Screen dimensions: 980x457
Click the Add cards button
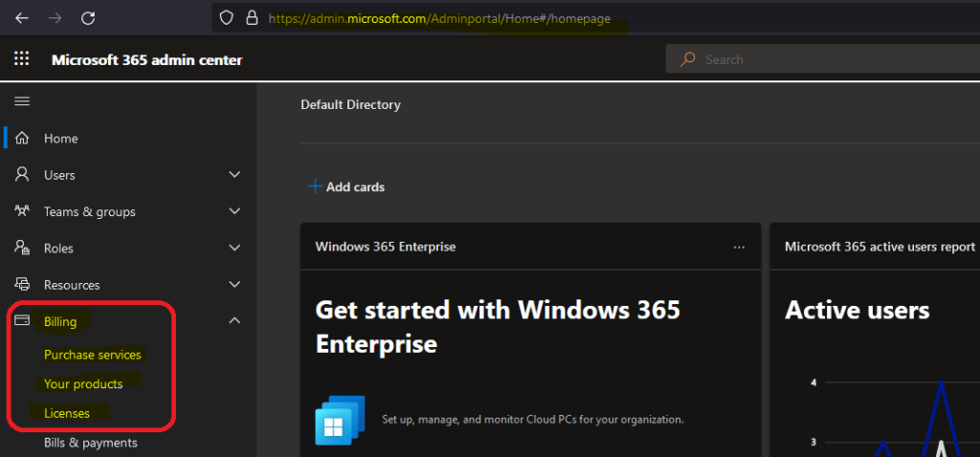pos(346,186)
